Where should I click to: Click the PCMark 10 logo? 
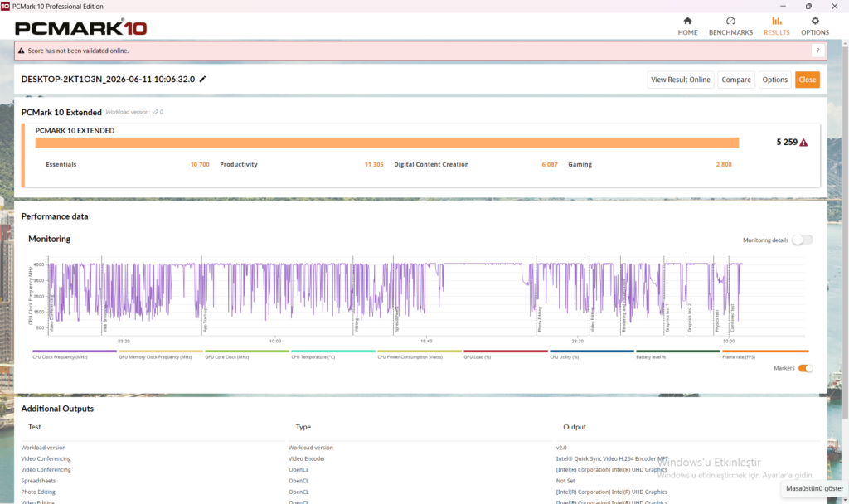click(80, 28)
